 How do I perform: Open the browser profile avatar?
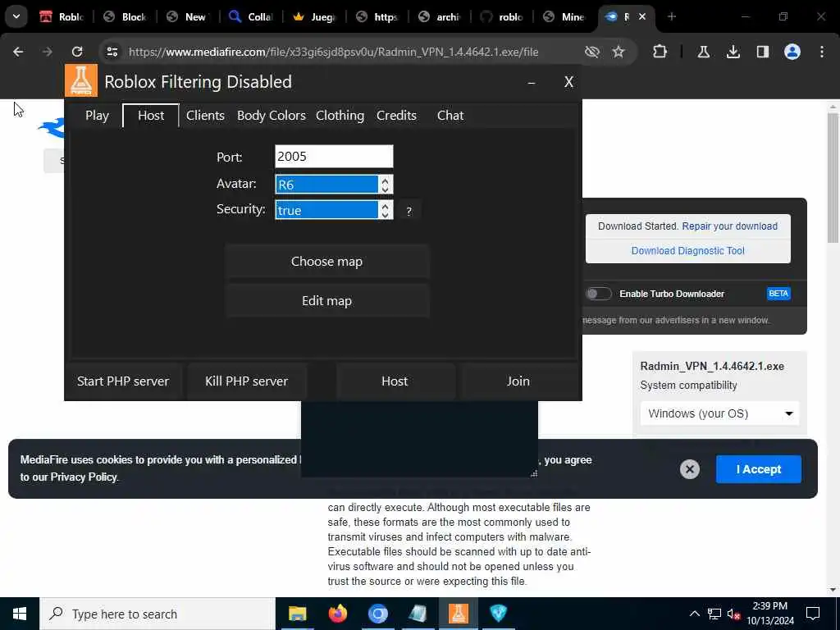pyautogui.click(x=792, y=52)
